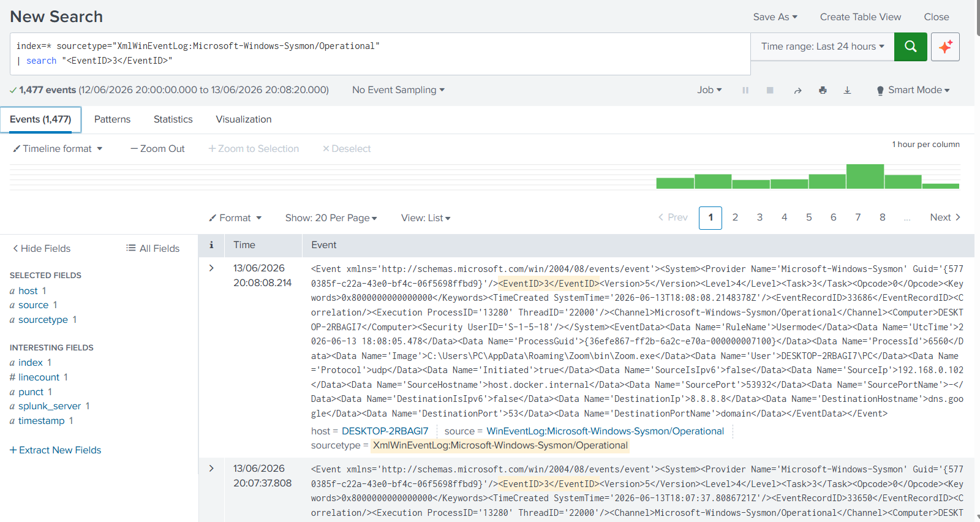
Task: Click the info column header icon
Action: point(211,245)
